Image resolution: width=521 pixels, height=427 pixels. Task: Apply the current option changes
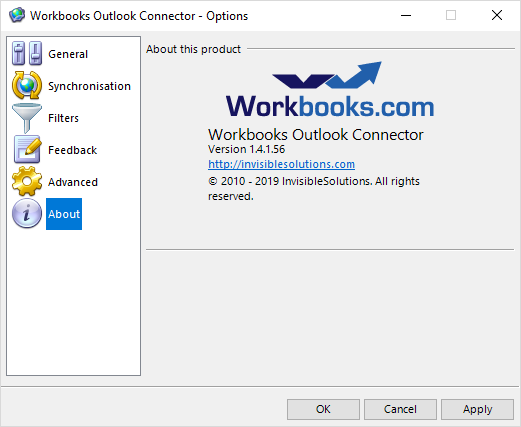point(477,409)
